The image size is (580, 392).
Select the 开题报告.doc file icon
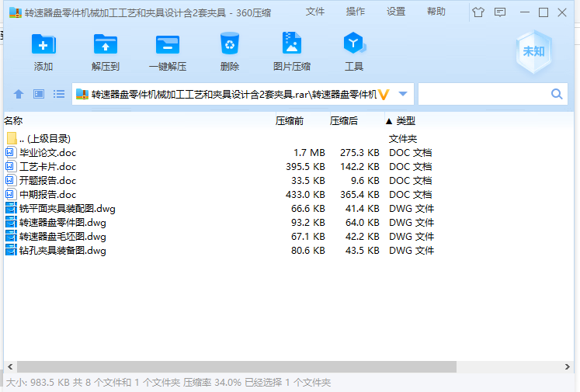(11, 180)
